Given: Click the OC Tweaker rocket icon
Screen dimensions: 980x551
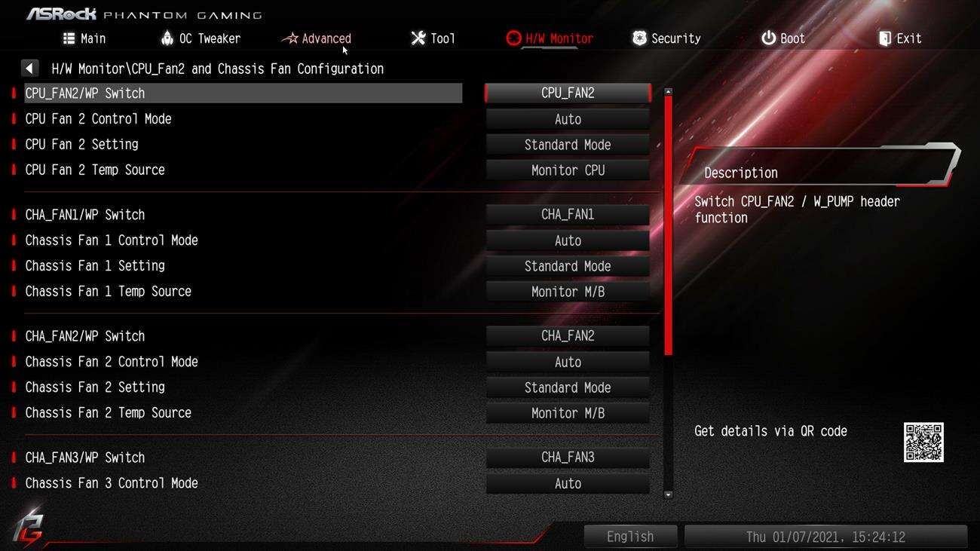Looking at the screenshot, I should point(167,38).
